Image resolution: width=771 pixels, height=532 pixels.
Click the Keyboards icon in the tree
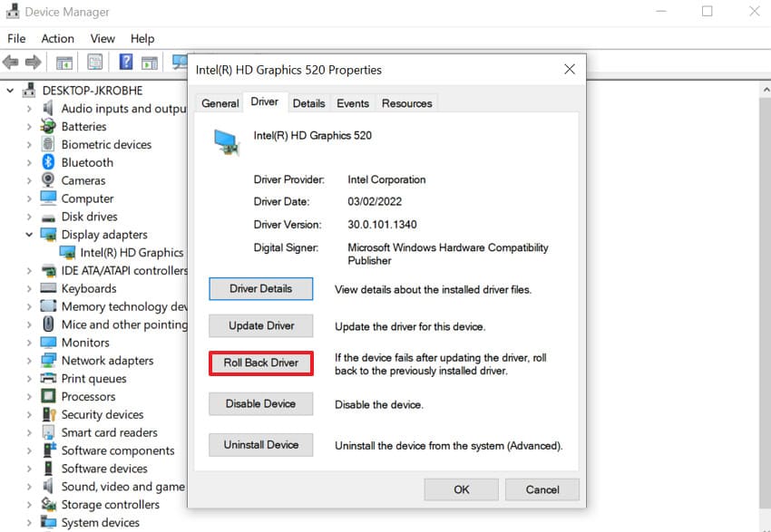point(48,288)
